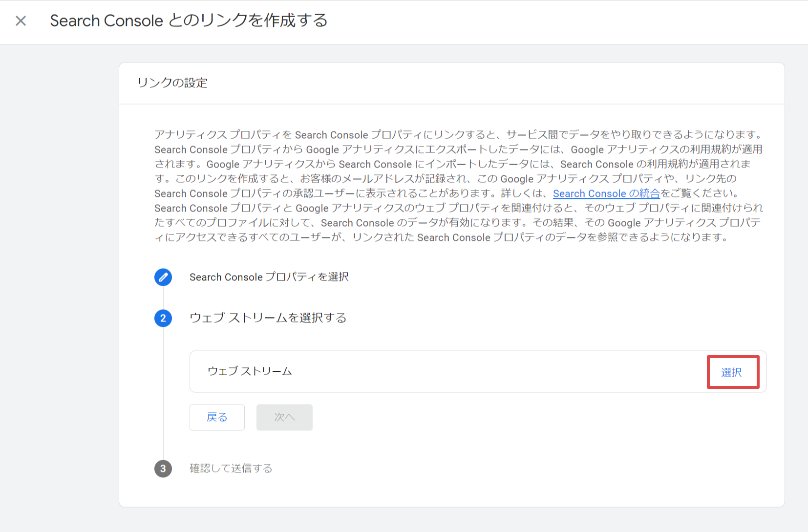This screenshot has width=808, height=532.
Task: Close the Search Console link creation dialog
Action: [21, 21]
